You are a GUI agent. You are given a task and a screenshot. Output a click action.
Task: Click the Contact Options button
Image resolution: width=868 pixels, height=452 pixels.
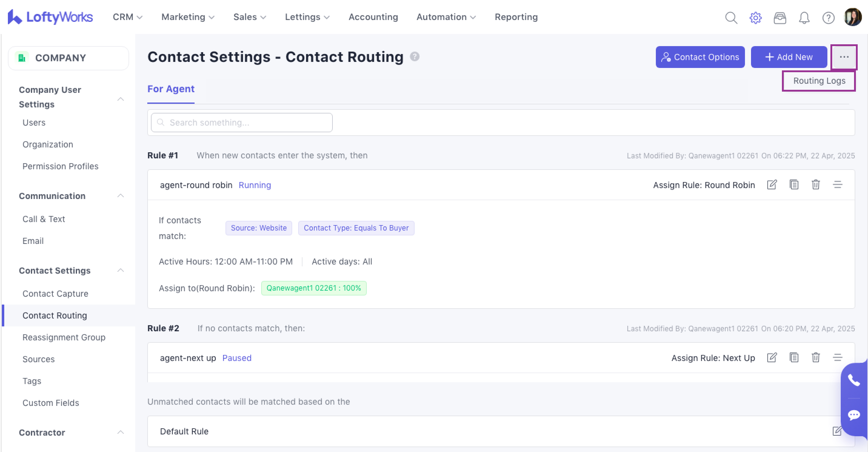(700, 57)
